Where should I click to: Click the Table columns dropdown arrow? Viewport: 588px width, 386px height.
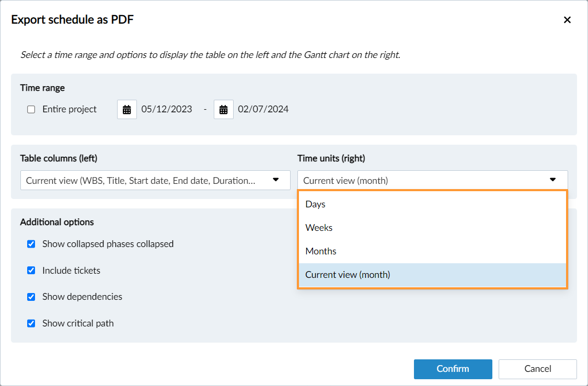(x=276, y=180)
